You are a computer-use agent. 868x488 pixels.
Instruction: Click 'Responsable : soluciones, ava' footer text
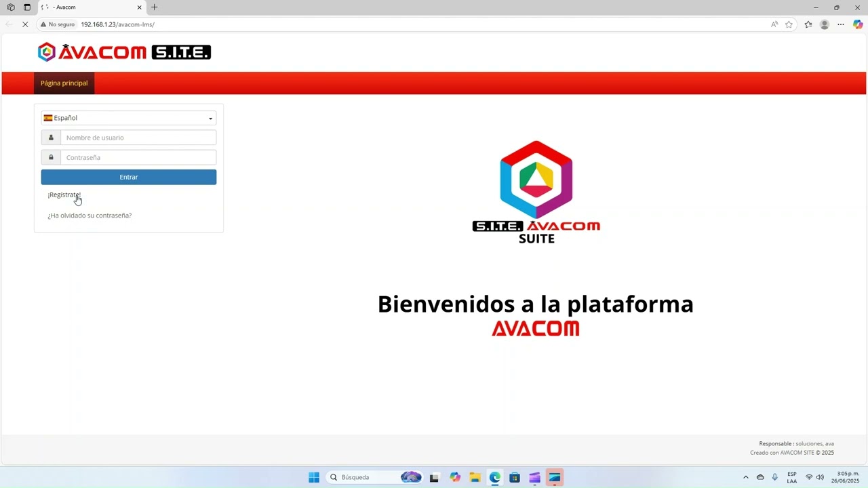(797, 444)
